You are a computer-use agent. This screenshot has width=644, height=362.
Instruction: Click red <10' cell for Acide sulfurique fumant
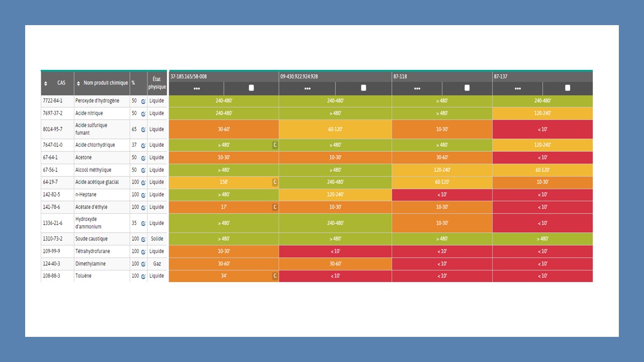click(542, 129)
